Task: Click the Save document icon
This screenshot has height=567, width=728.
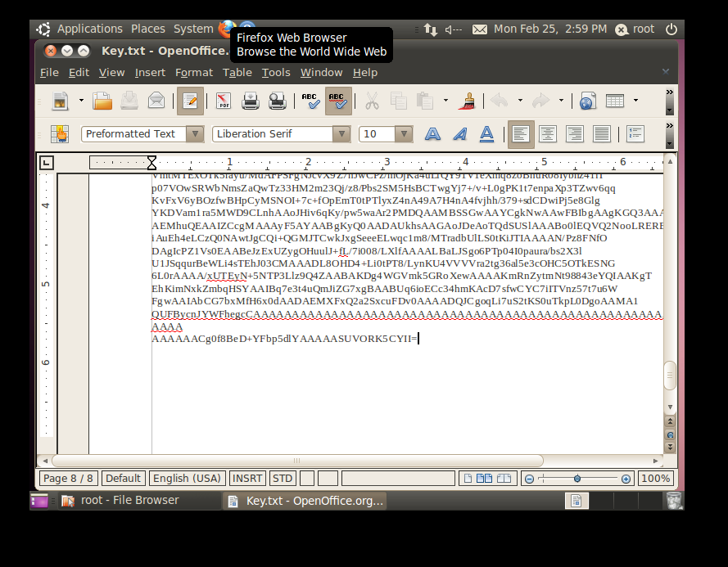Action: click(x=129, y=101)
